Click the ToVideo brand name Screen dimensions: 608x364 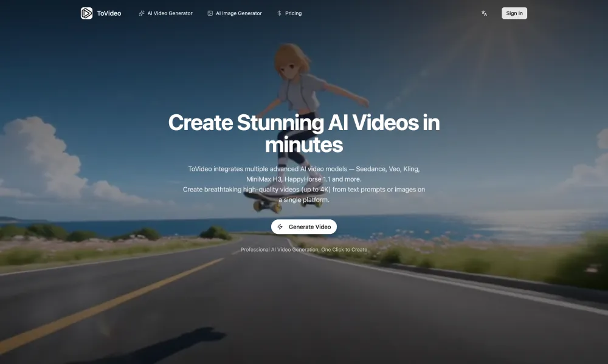click(109, 13)
